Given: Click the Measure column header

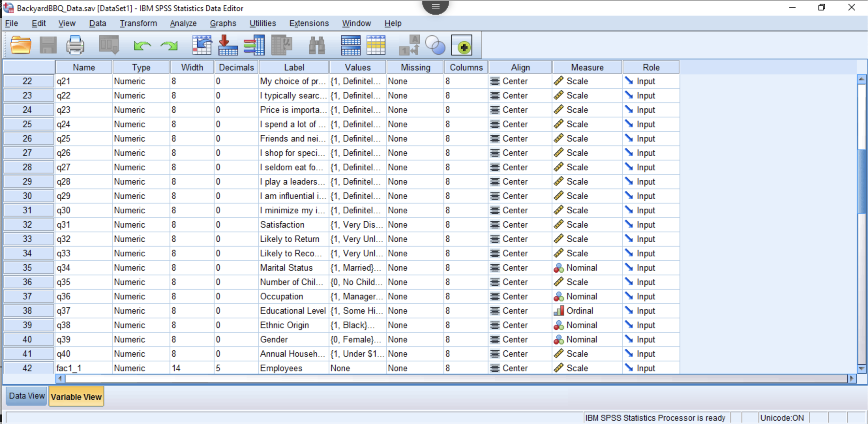Looking at the screenshot, I should point(587,67).
